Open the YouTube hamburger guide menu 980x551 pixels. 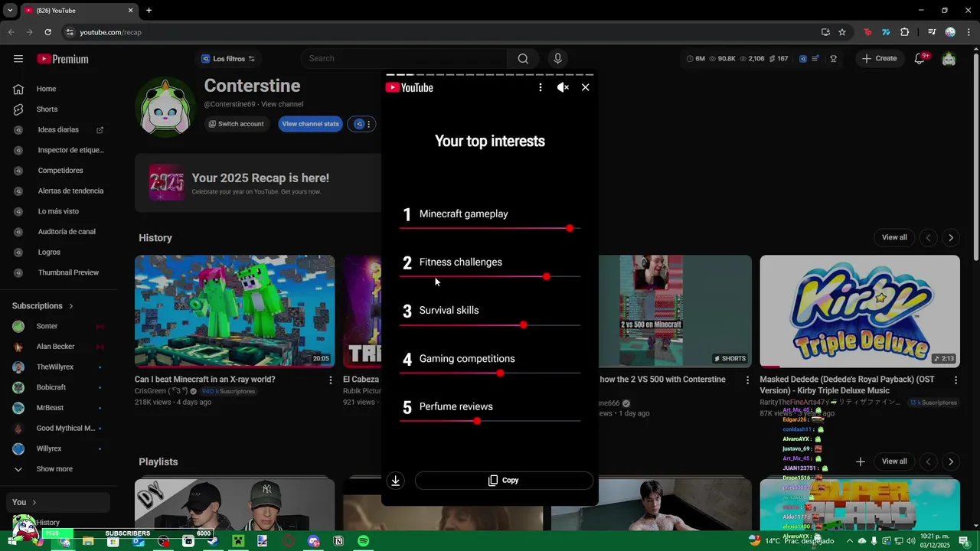[18, 59]
